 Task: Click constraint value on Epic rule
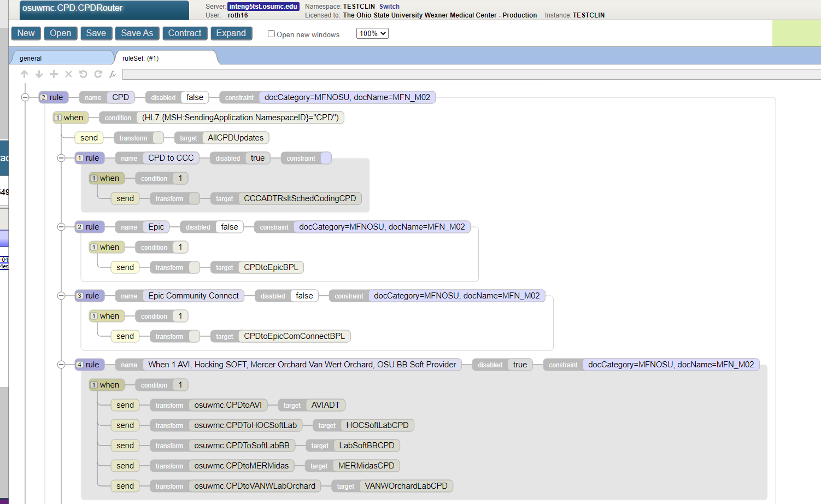point(382,227)
